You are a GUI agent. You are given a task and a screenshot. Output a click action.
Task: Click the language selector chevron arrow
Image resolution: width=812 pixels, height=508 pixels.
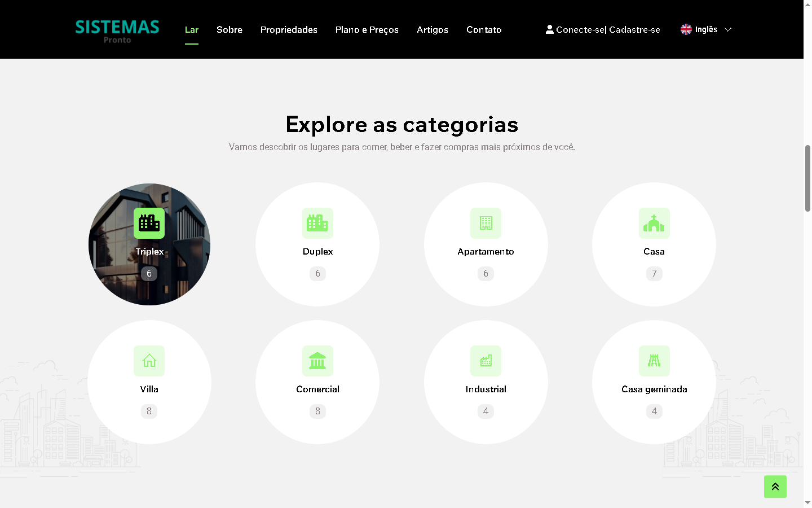tap(728, 29)
